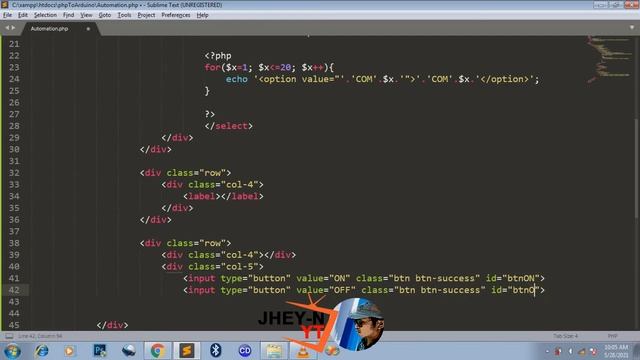Click the Line 42, Column 94 status text

[40, 336]
